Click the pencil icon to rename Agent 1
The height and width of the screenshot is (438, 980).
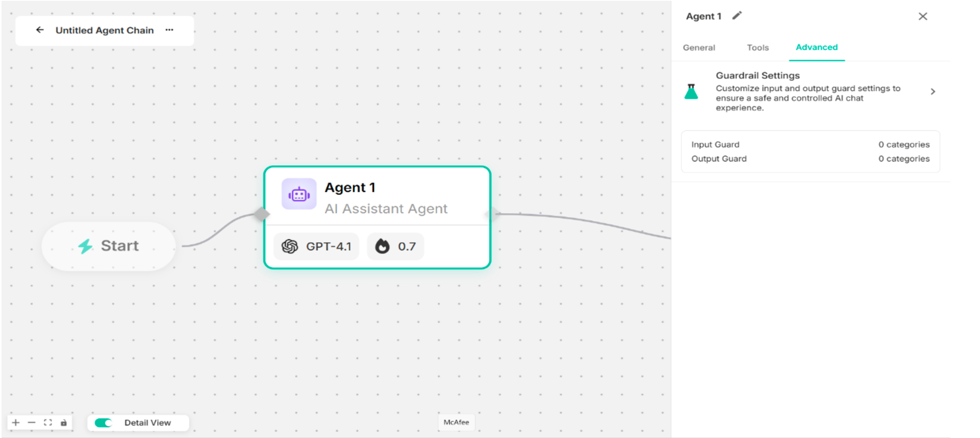tap(737, 16)
